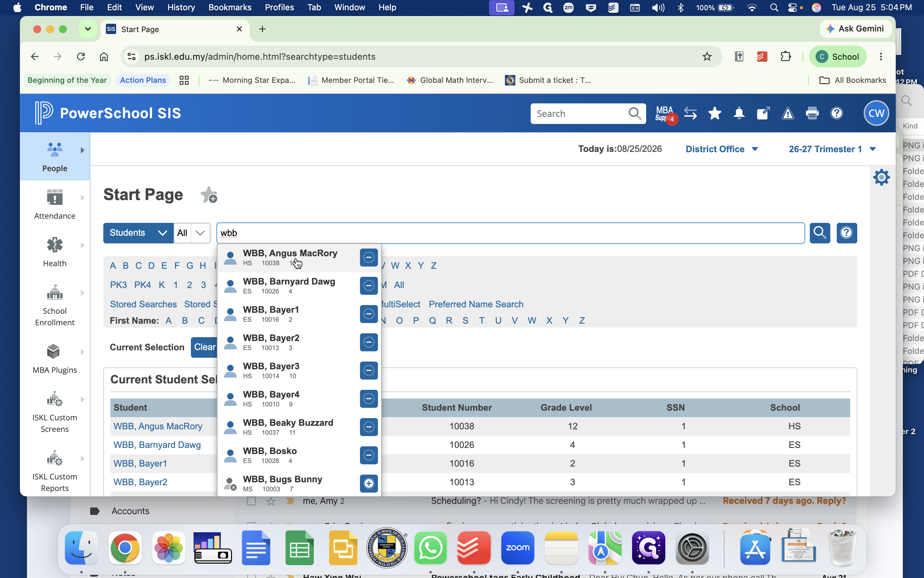Expand the People submenu arrow
924x578 pixels.
[82, 150]
